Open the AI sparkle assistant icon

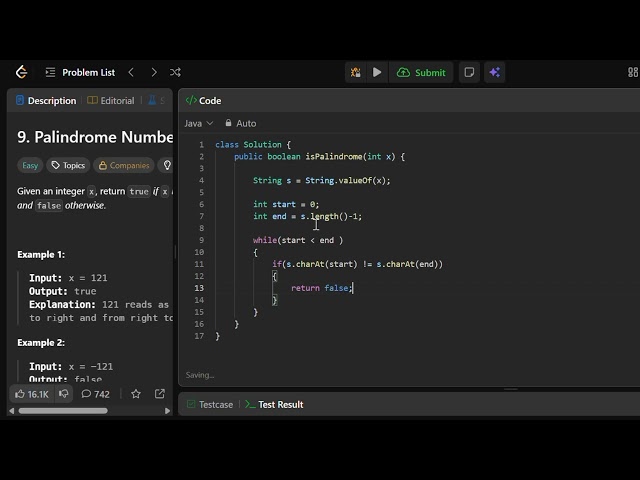tap(495, 72)
